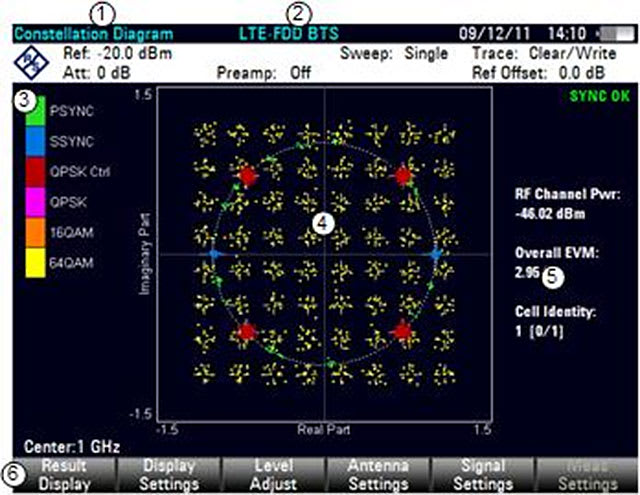The image size is (640, 495).
Task: Click the orange 16QAM legend swatch
Action: [36, 232]
